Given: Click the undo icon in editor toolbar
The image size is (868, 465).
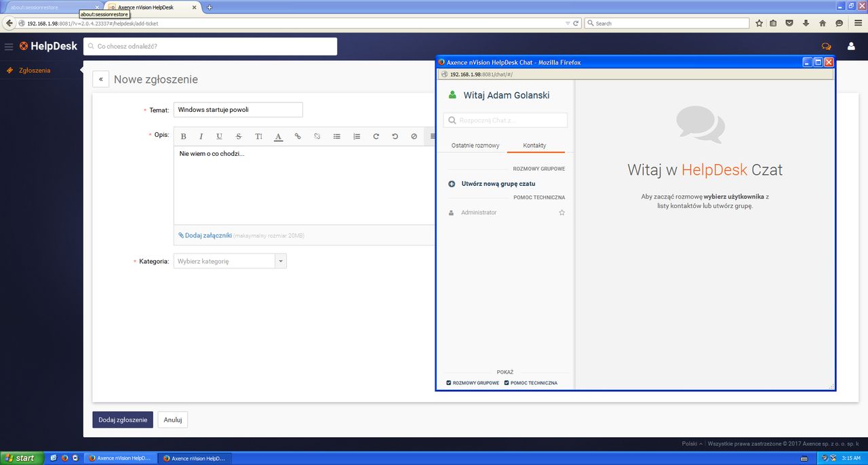Looking at the screenshot, I should [395, 136].
